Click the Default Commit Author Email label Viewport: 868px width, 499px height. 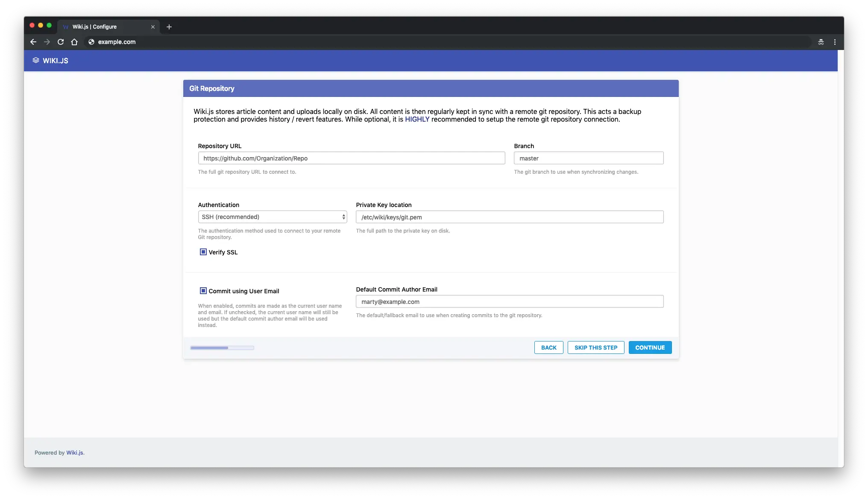[x=396, y=289]
